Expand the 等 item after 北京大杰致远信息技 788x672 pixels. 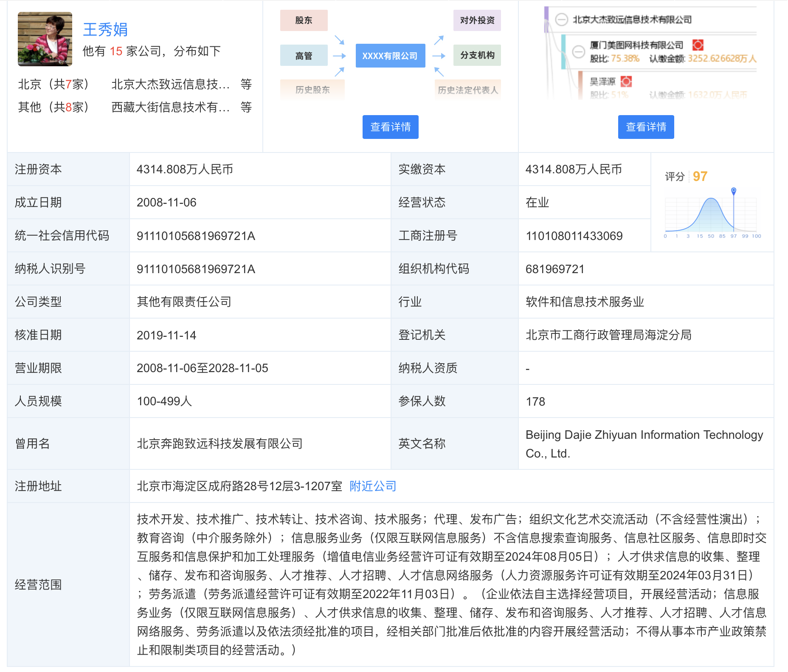(246, 85)
